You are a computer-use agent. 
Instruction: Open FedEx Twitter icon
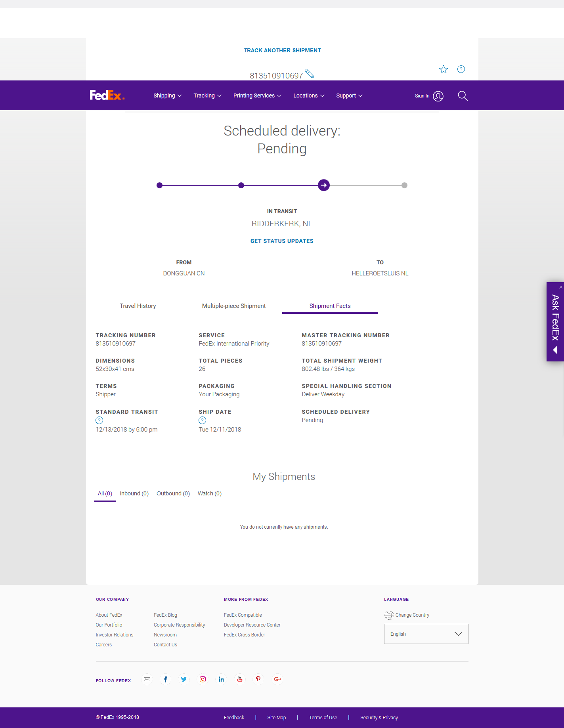click(x=184, y=679)
